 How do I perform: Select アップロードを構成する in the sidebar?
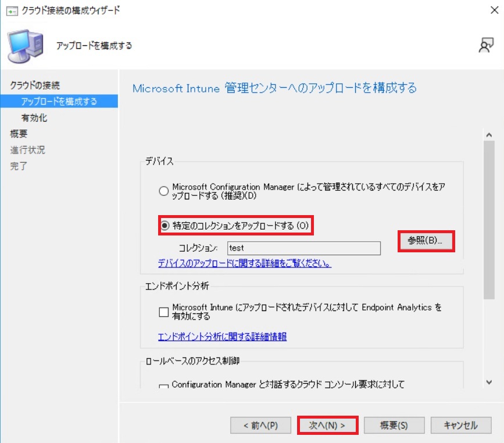[x=59, y=102]
